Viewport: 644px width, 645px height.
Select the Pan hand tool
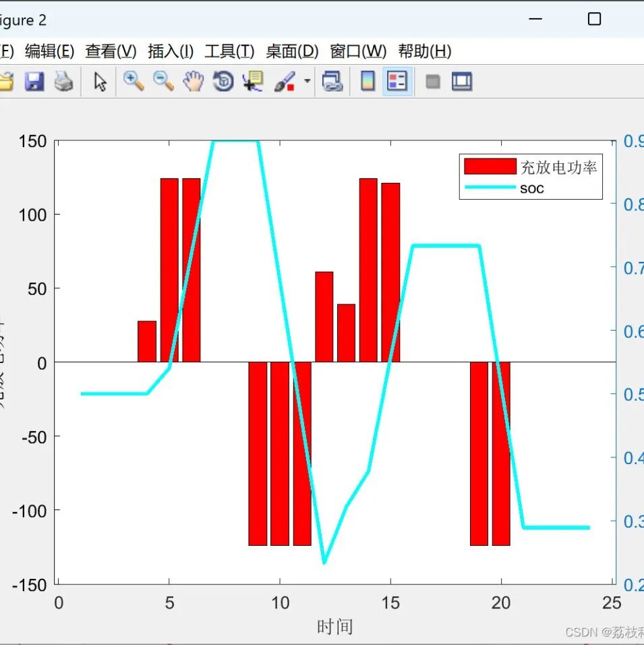point(194,81)
